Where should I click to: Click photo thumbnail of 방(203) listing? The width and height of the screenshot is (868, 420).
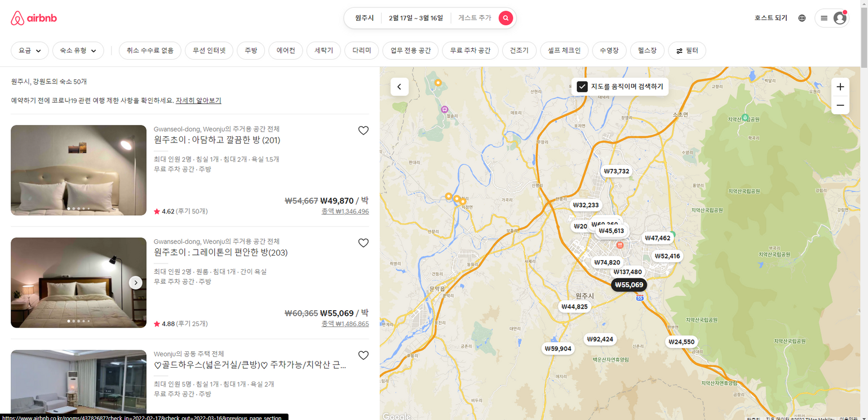[x=78, y=283]
